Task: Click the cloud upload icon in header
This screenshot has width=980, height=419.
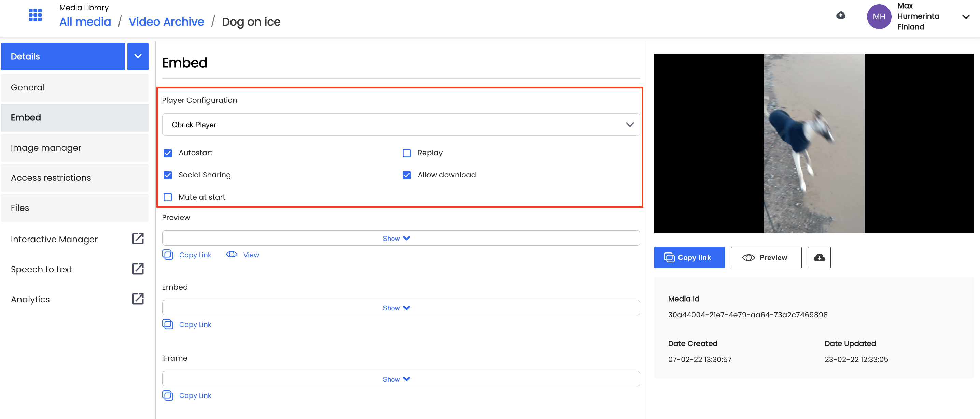Action: [x=841, y=15]
